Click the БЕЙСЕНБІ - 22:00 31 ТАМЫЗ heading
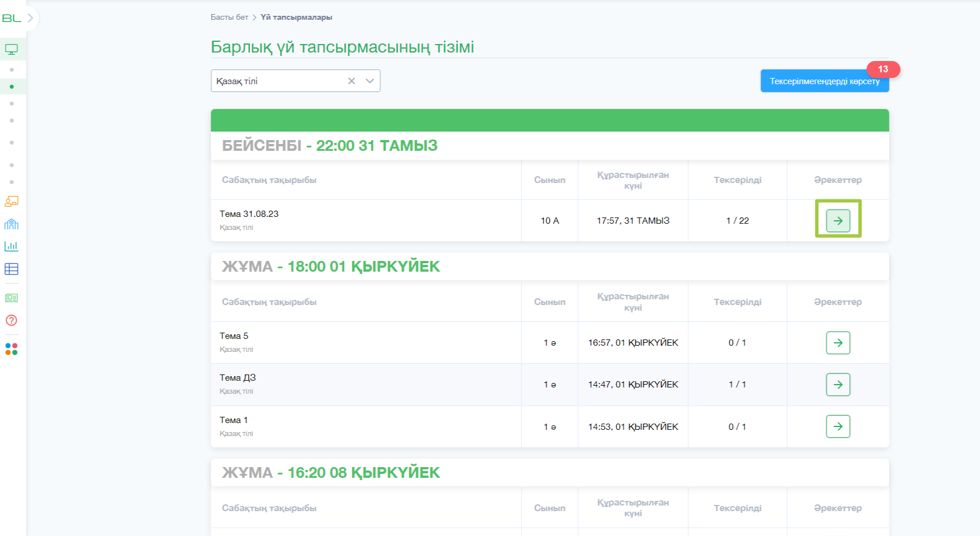The width and height of the screenshot is (980, 536). tap(330, 146)
